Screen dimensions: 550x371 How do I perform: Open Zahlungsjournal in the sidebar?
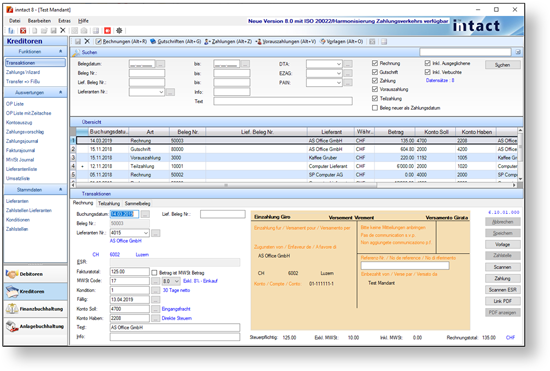[22, 141]
